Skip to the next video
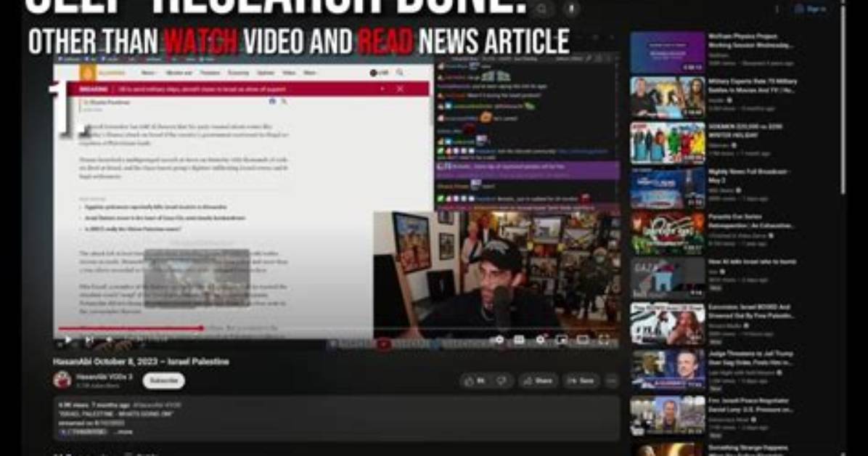 click(x=89, y=340)
